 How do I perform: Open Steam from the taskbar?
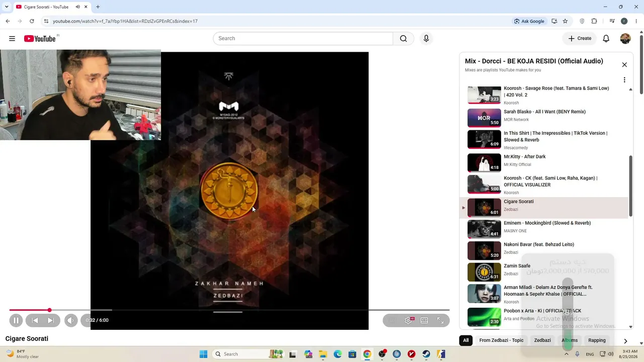coord(426,354)
